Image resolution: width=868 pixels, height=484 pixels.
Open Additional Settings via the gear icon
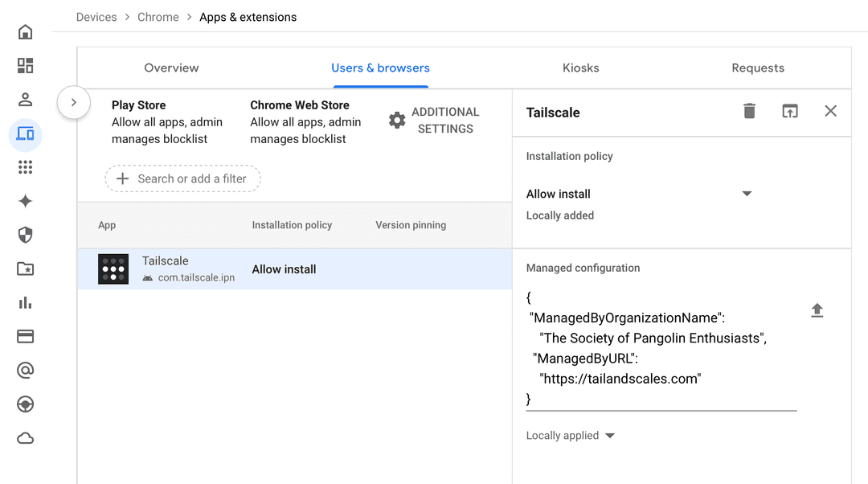[x=397, y=120]
